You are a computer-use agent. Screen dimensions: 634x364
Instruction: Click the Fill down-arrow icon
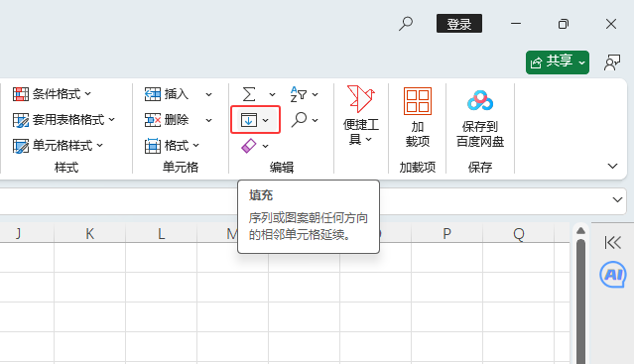[248, 120]
